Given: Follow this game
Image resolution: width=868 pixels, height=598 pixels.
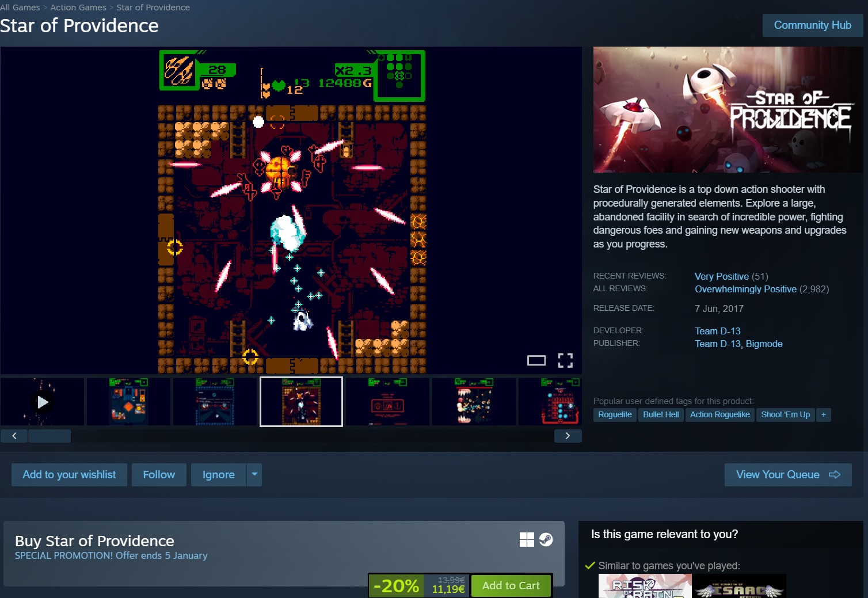Looking at the screenshot, I should coord(159,475).
